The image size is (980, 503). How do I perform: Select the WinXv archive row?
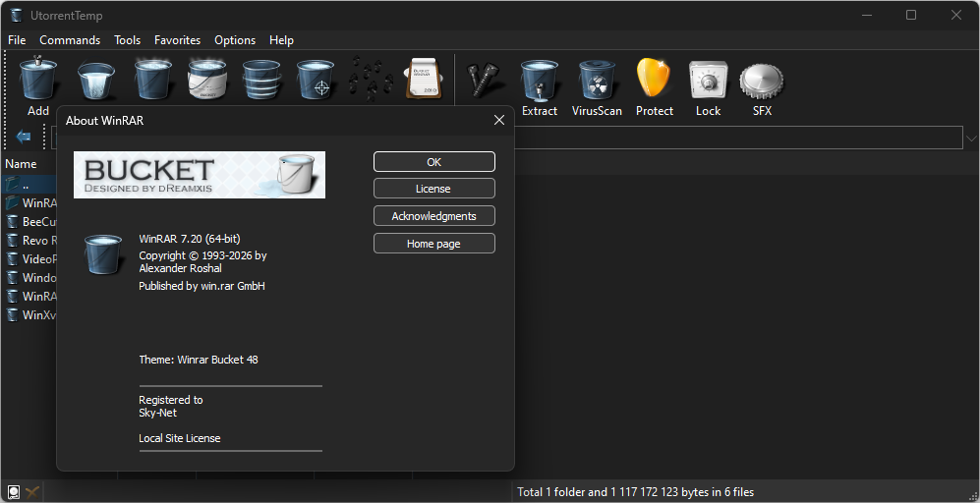(29, 315)
